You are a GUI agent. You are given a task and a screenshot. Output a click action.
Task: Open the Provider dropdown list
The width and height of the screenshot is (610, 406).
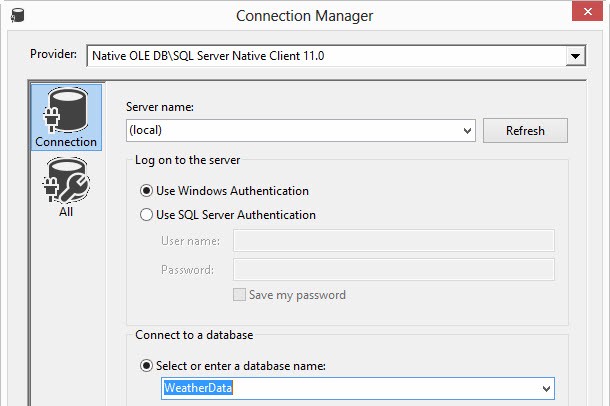click(574, 56)
